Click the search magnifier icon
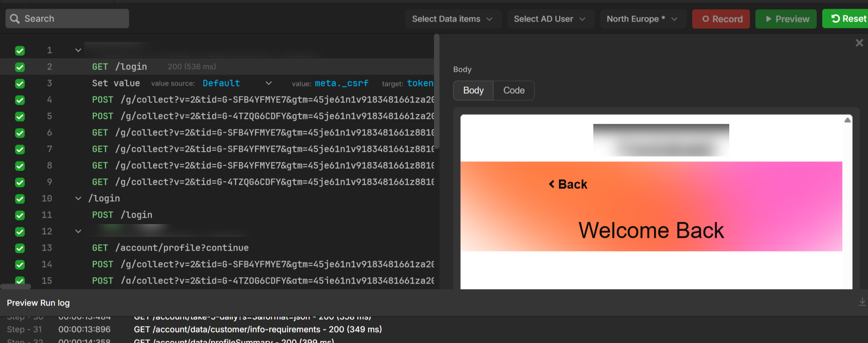The image size is (868, 343). pos(15,19)
